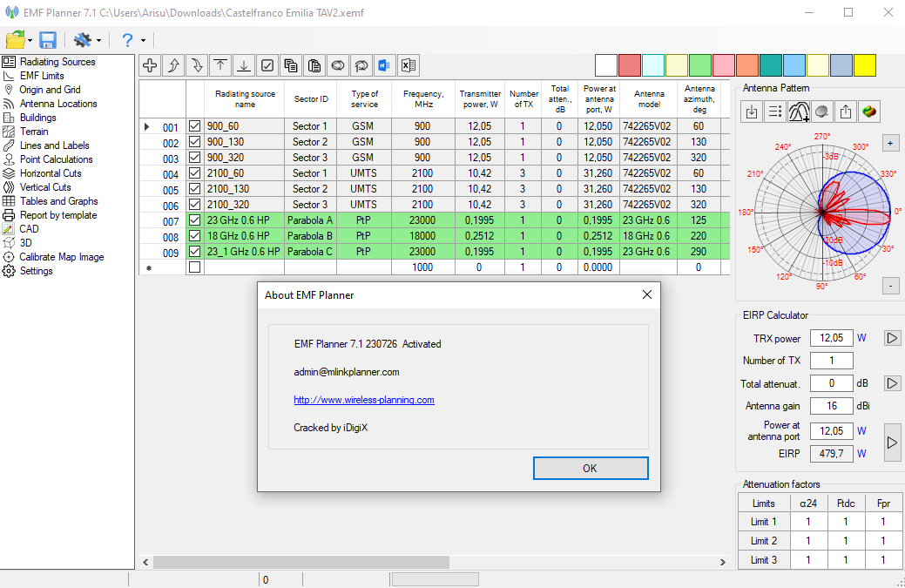Close the About EMF Planner dialog

[647, 294]
